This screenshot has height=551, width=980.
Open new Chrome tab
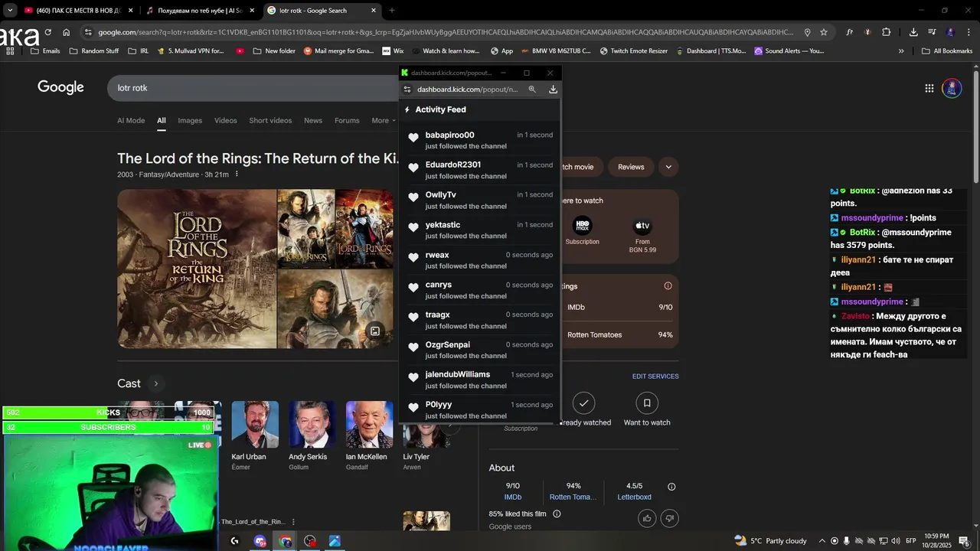[392, 11]
